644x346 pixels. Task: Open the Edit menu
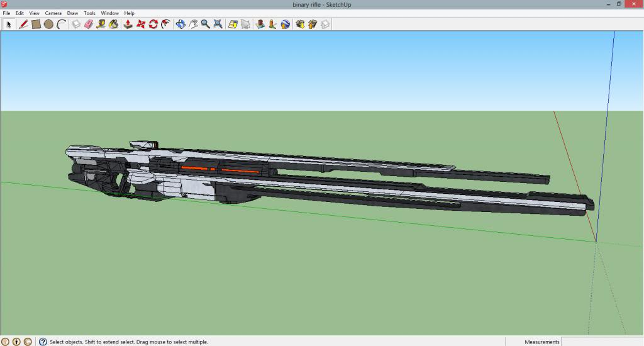coord(19,13)
